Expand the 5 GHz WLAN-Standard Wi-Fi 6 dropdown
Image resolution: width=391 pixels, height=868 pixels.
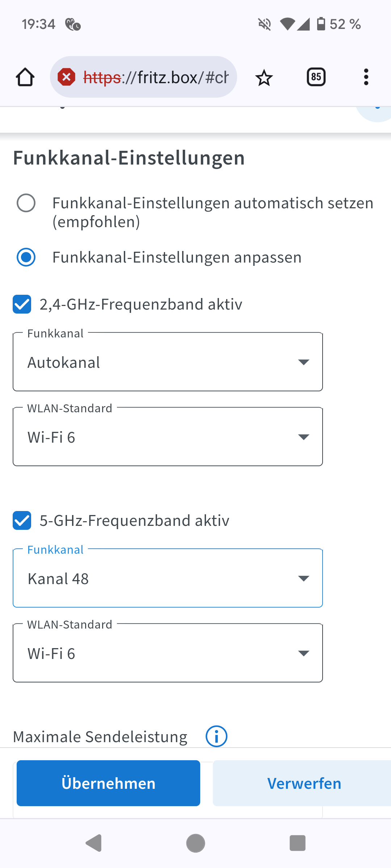click(x=168, y=653)
